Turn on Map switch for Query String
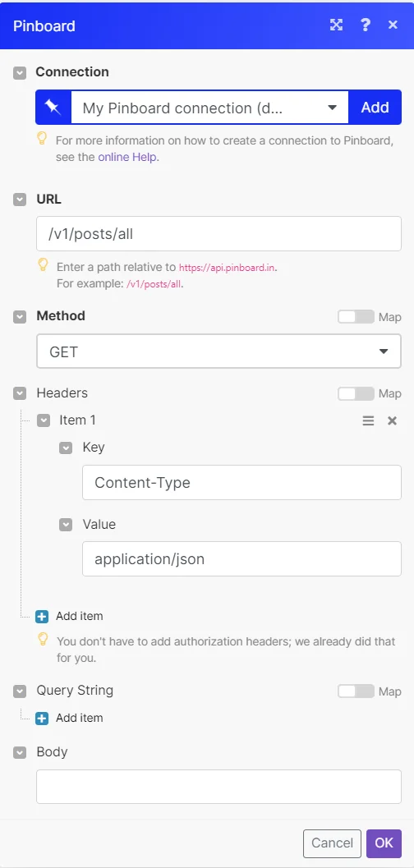 [356, 691]
